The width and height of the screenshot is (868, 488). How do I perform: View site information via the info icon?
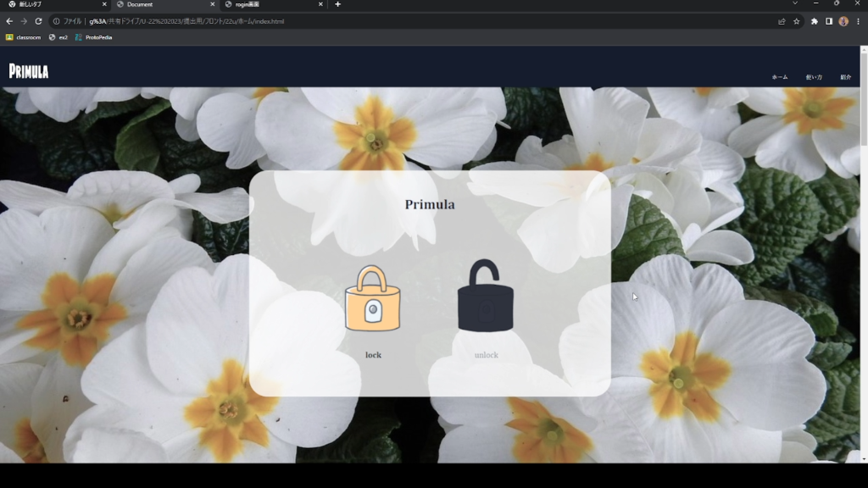[x=56, y=21]
